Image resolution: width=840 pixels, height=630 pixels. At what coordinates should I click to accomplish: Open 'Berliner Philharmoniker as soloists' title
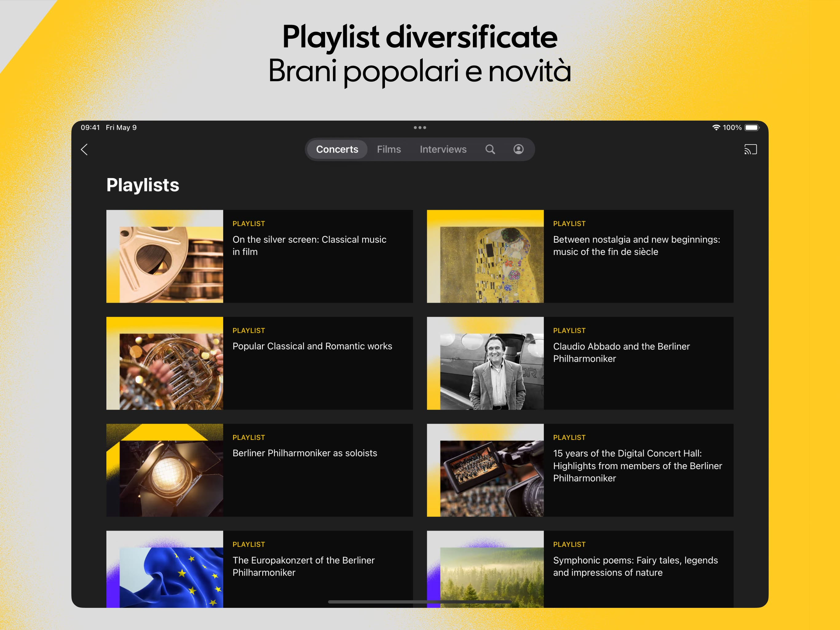pyautogui.click(x=305, y=453)
